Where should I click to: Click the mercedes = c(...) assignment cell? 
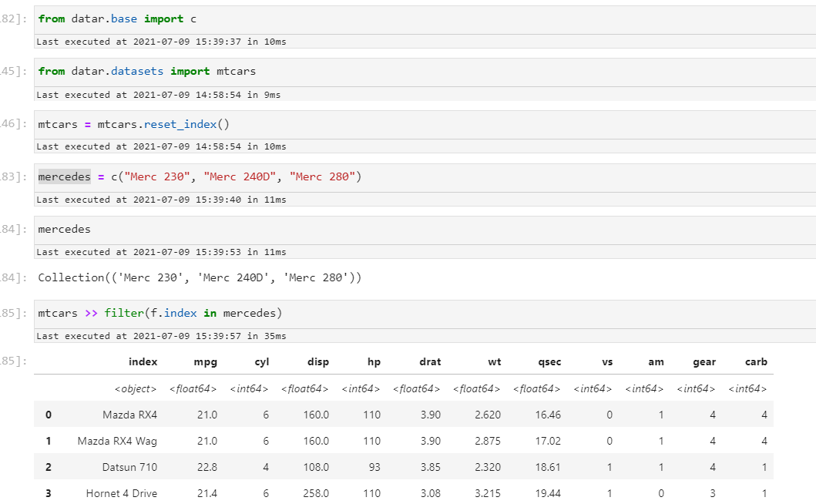click(425, 177)
